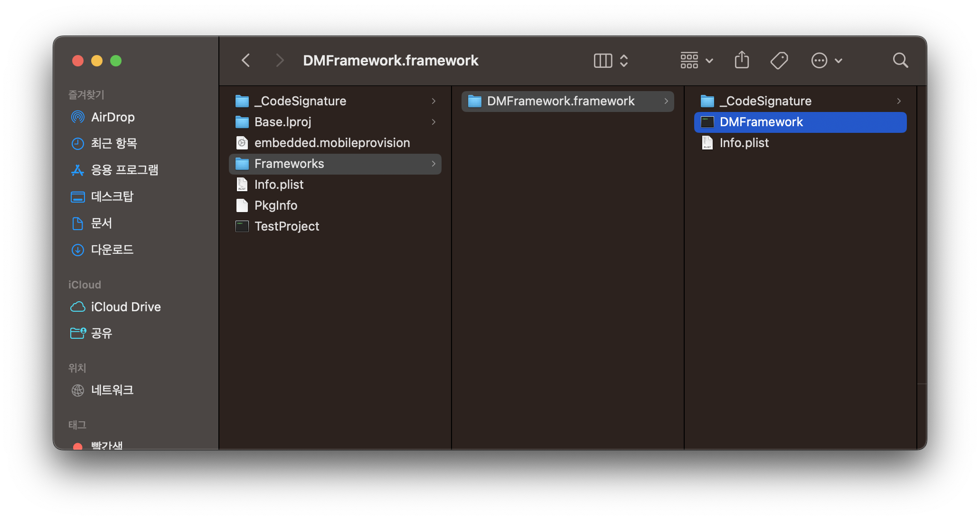
Task: Open AirDrop in the sidebar
Action: pos(113,117)
